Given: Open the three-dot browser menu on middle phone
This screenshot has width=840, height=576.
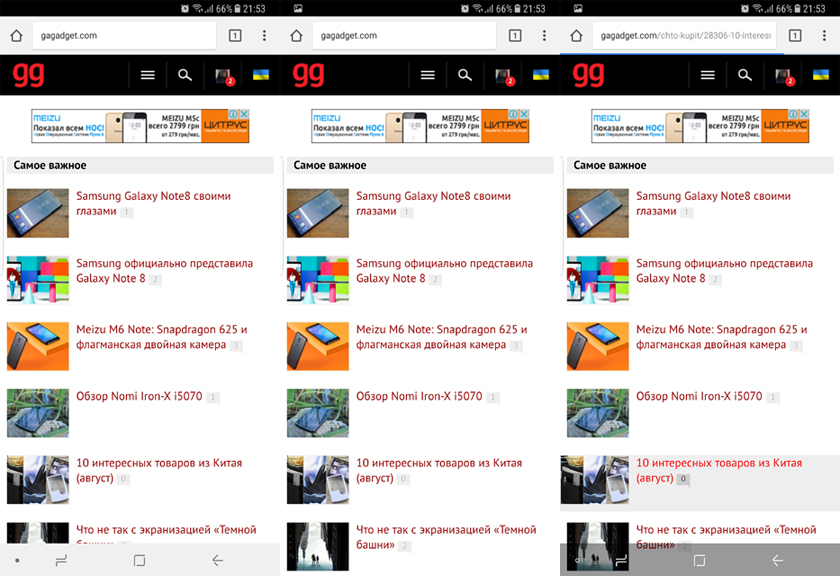Looking at the screenshot, I should [x=544, y=36].
